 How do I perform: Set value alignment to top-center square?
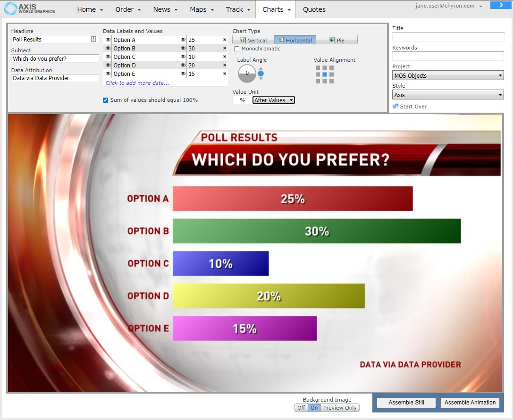pyautogui.click(x=325, y=68)
